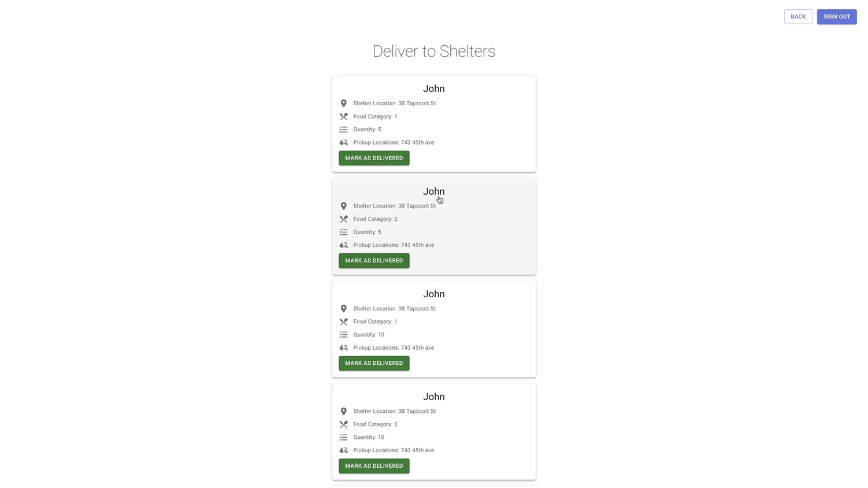The width and height of the screenshot is (868, 488).
Task: Click the utensils icon in the second card
Action: pyautogui.click(x=344, y=219)
